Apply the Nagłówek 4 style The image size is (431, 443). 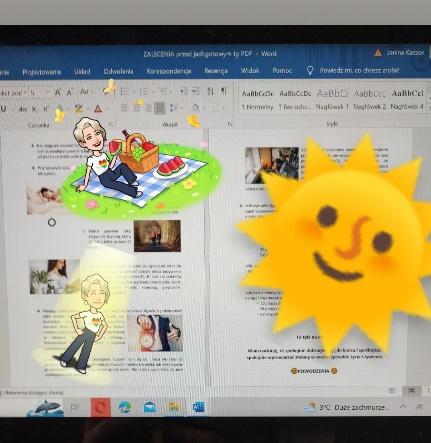[x=407, y=100]
